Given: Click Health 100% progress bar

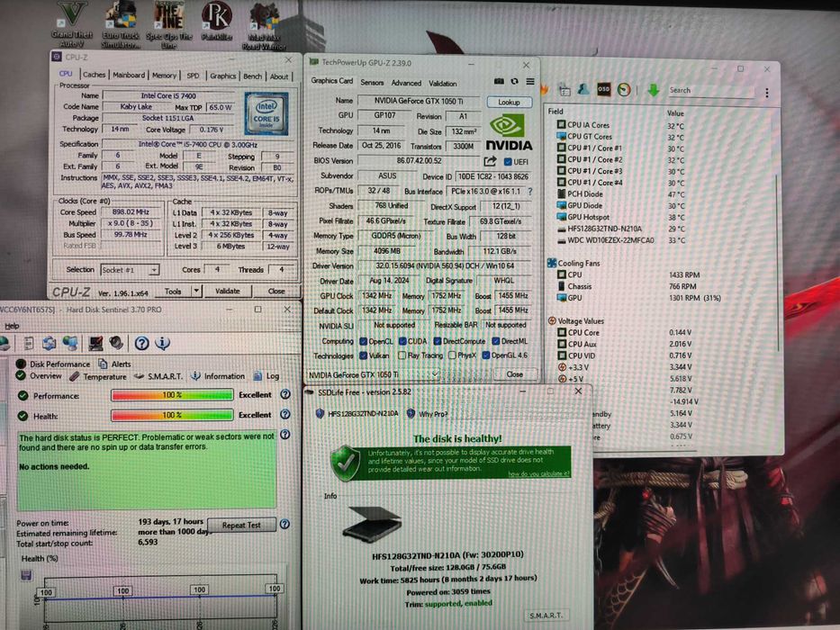Looking at the screenshot, I should 172,415.
